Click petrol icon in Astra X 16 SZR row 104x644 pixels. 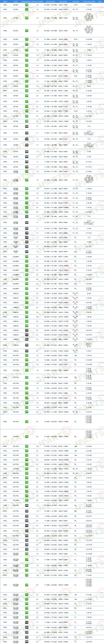[27, 39]
